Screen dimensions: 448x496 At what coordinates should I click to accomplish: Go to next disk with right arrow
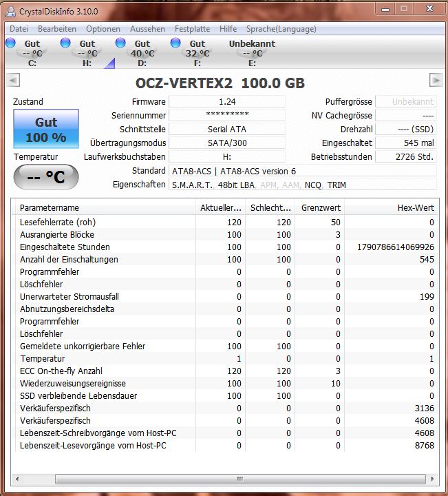tap(436, 80)
